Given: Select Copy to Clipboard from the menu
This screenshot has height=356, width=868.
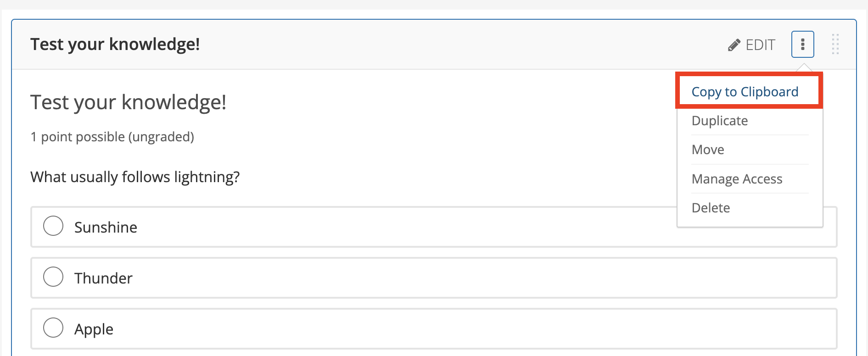Looking at the screenshot, I should click(x=745, y=91).
